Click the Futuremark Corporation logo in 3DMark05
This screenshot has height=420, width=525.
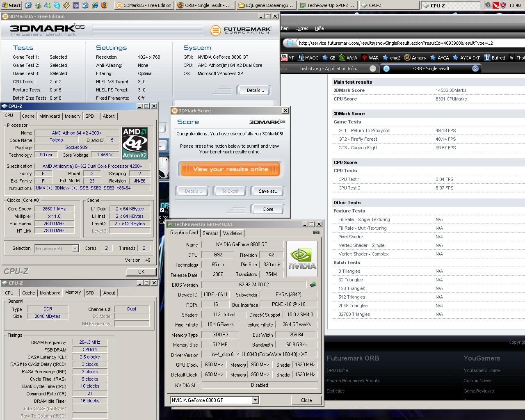241,30
